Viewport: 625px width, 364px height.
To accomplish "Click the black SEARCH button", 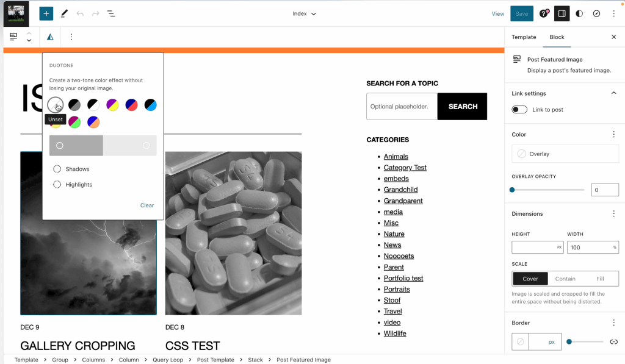I will click(x=462, y=107).
